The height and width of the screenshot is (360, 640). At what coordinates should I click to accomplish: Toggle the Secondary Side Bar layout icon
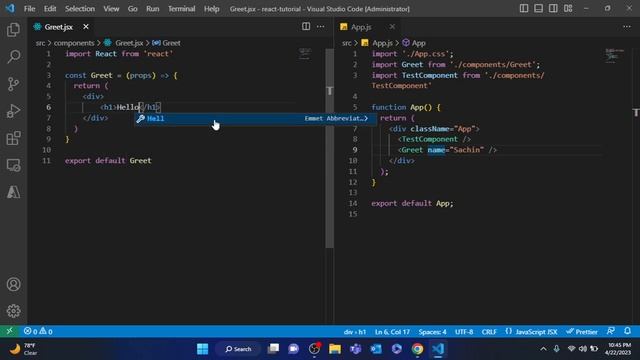553,8
